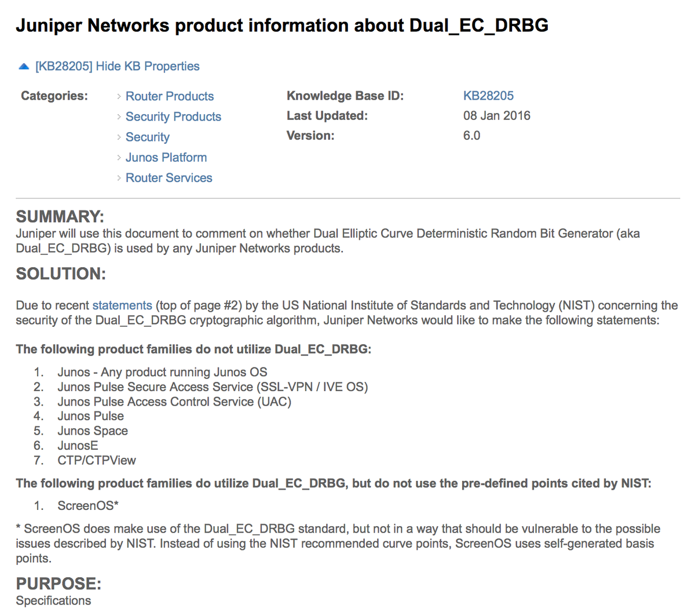Click the ScreenOS footnote paragraph
The image size is (695, 616).
pyautogui.click(x=338, y=544)
